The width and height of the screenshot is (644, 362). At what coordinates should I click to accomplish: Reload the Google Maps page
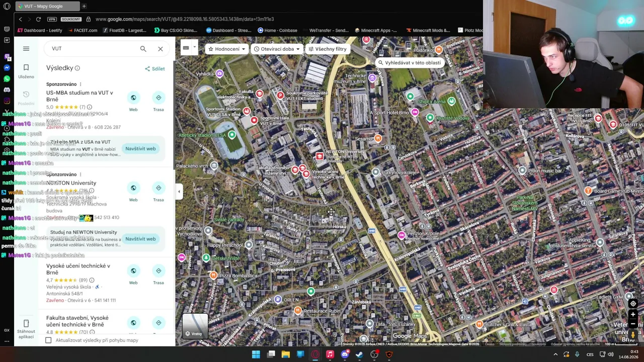[38, 19]
